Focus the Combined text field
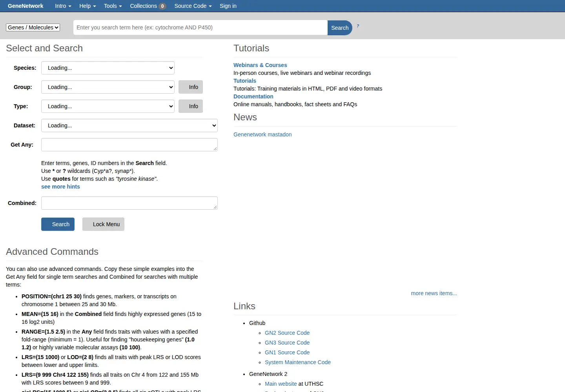This screenshot has height=392, width=565. coord(129,203)
